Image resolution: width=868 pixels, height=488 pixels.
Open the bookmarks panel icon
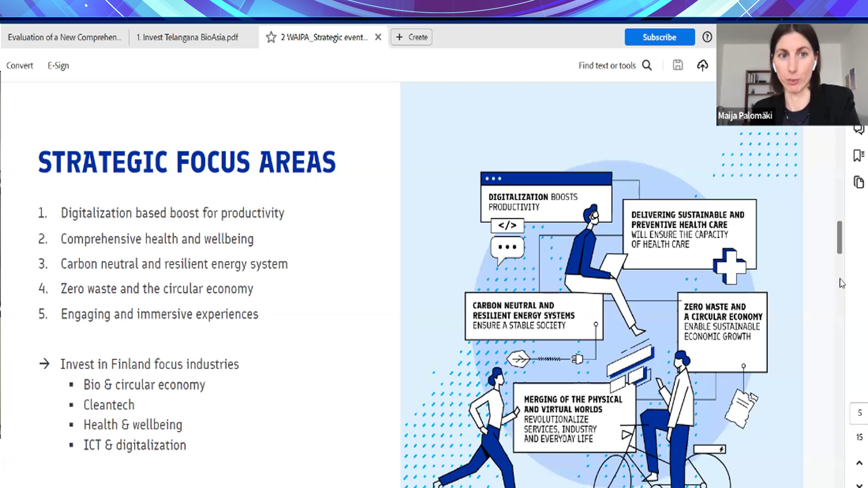pos(858,155)
